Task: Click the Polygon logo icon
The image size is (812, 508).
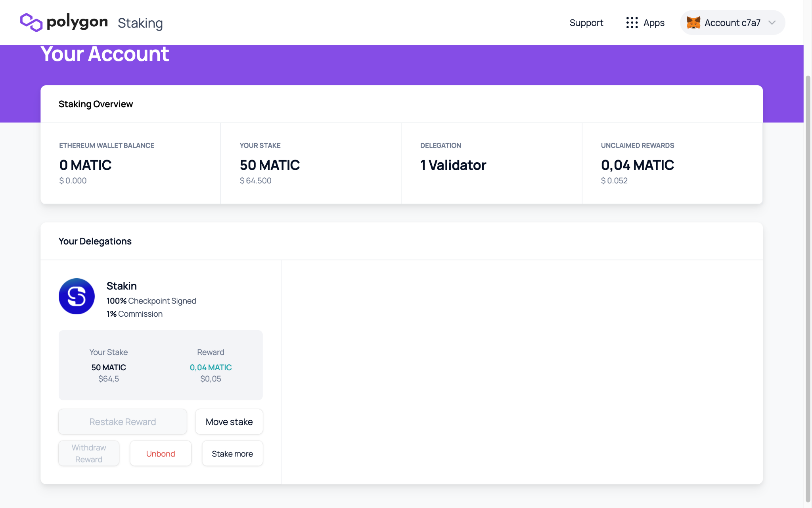Action: click(31, 22)
